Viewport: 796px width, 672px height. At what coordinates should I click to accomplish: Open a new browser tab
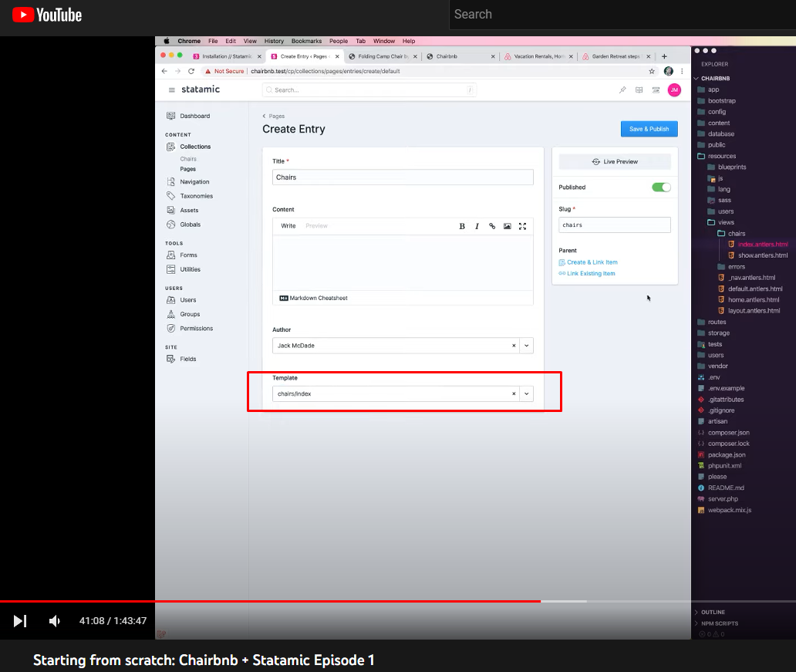664,56
